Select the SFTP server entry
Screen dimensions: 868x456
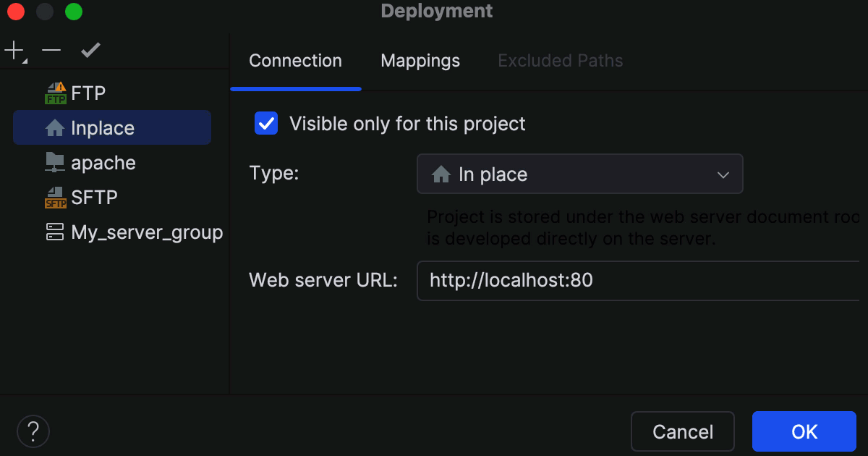112,198
